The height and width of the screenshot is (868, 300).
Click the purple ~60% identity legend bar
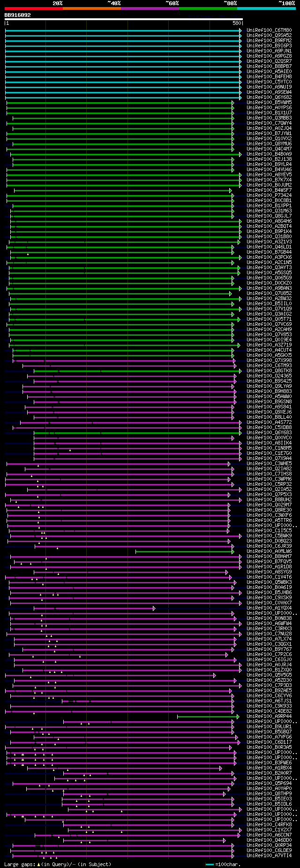pyautogui.click(x=150, y=8)
